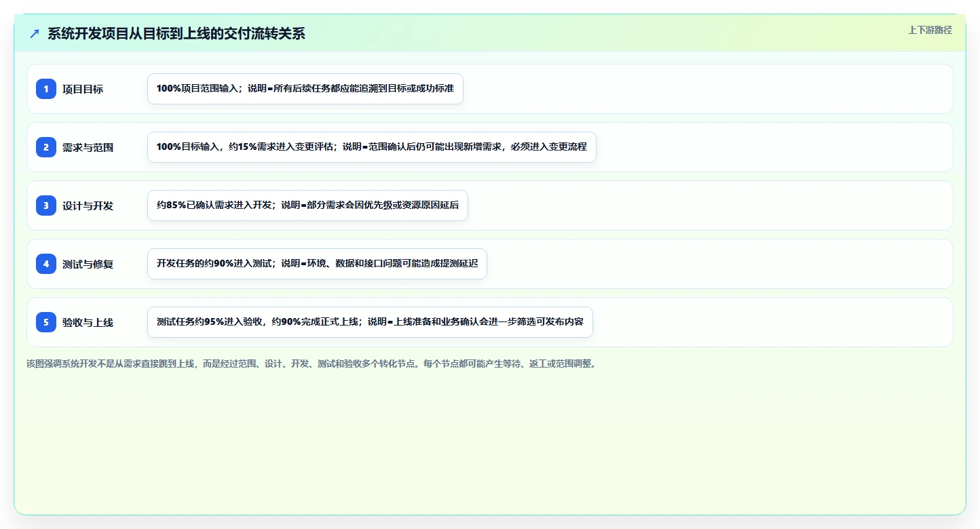Image resolution: width=980 pixels, height=529 pixels.
Task: Click the 开发任务的约90%进入测试 description box
Action: pyautogui.click(x=317, y=264)
